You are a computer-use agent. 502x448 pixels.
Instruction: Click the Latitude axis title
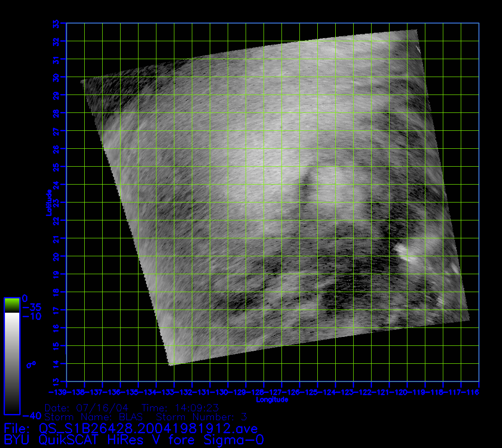tap(48, 202)
